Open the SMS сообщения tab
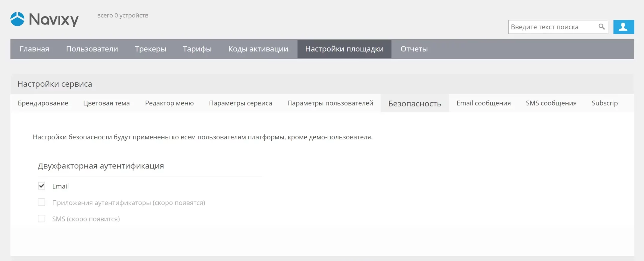Image resolution: width=644 pixels, height=261 pixels. click(x=551, y=103)
